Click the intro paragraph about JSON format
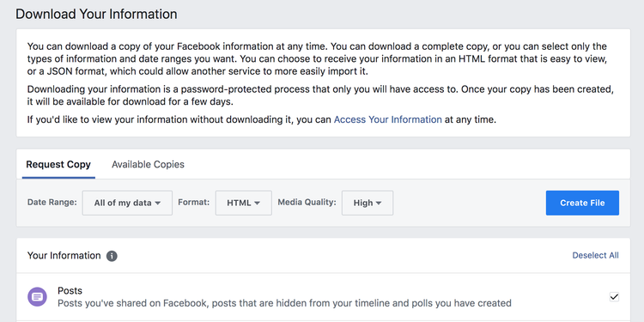The image size is (644, 322). 317,58
